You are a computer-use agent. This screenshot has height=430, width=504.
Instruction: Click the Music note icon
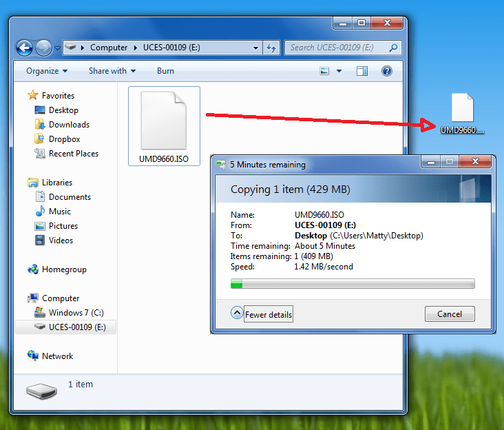pyautogui.click(x=40, y=211)
